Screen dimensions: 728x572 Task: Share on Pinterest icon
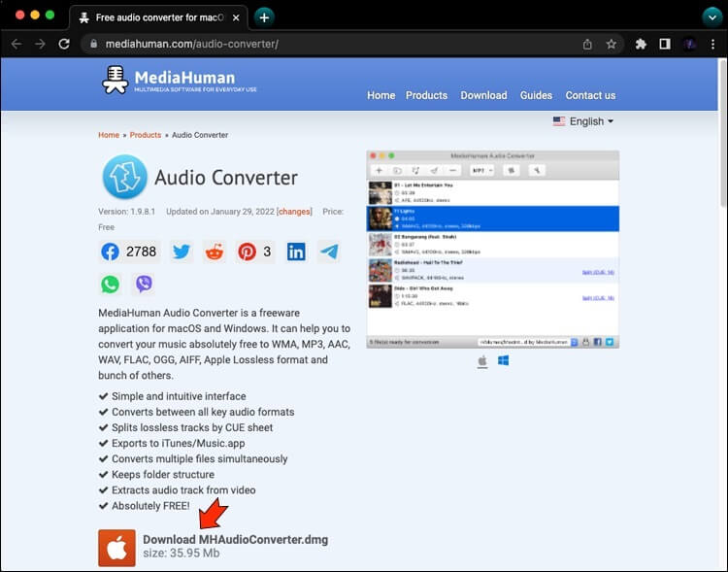pos(247,252)
